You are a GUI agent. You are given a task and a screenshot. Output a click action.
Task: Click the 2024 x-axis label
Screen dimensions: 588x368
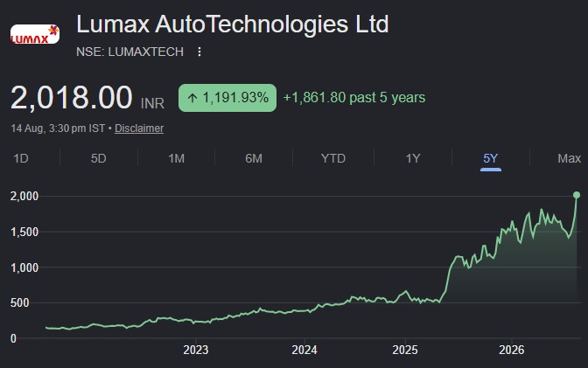[304, 350]
